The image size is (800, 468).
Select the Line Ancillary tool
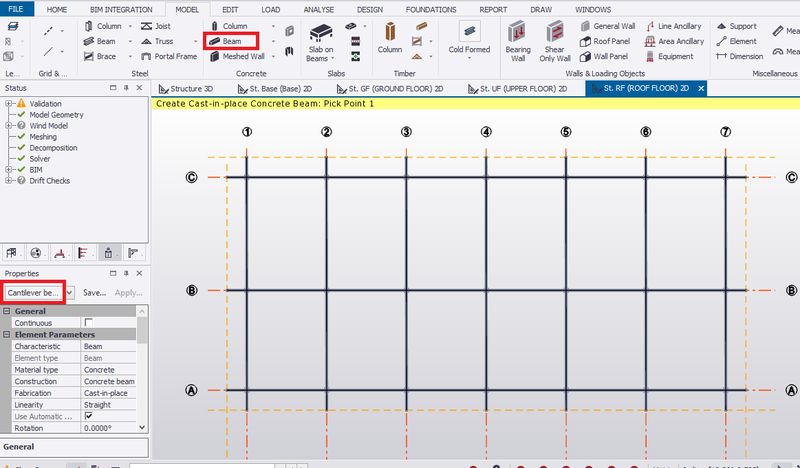click(673, 26)
